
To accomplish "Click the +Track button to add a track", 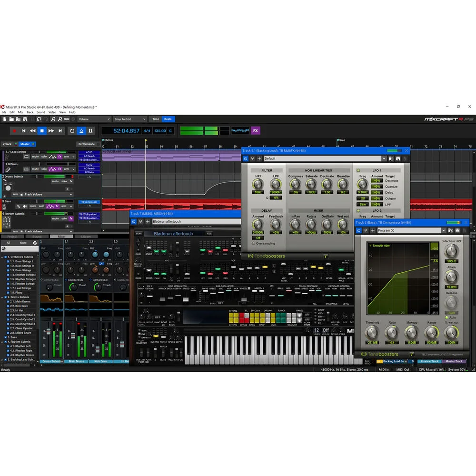I will pyautogui.click(x=7, y=144).
